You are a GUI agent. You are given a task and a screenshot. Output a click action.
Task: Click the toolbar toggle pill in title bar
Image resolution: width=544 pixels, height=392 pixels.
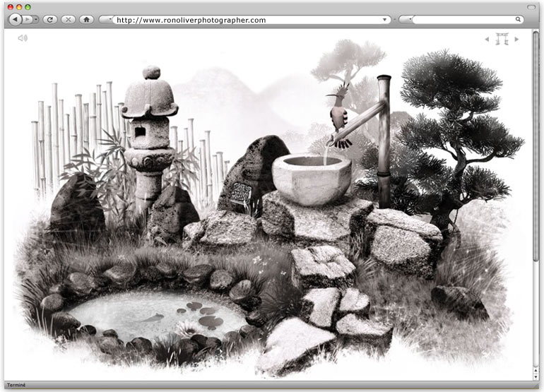(531, 6)
